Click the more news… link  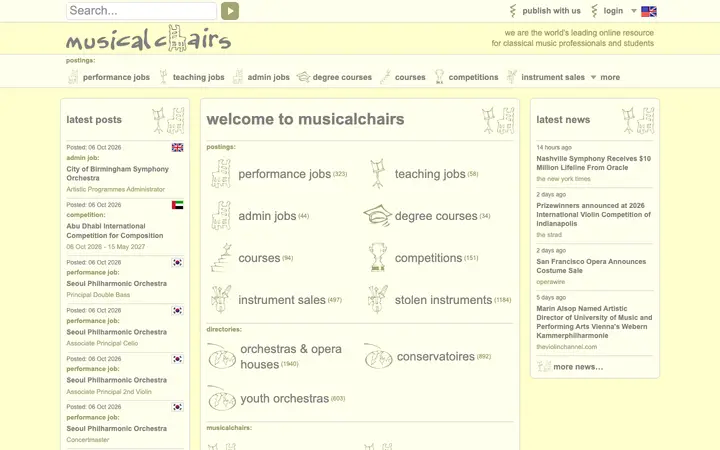[578, 367]
